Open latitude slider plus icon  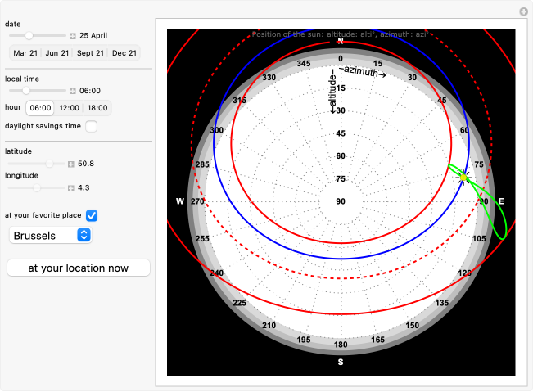point(71,164)
